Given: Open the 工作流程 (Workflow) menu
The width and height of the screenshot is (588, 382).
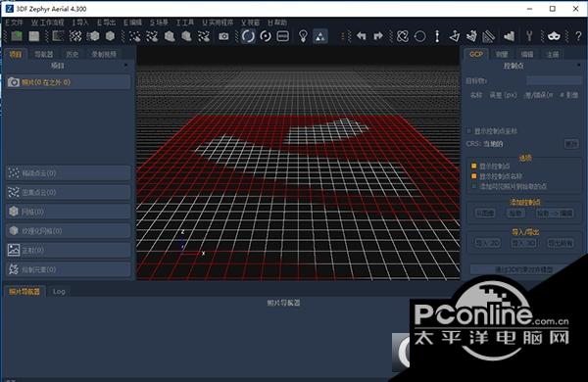Looking at the screenshot, I should click(x=47, y=23).
